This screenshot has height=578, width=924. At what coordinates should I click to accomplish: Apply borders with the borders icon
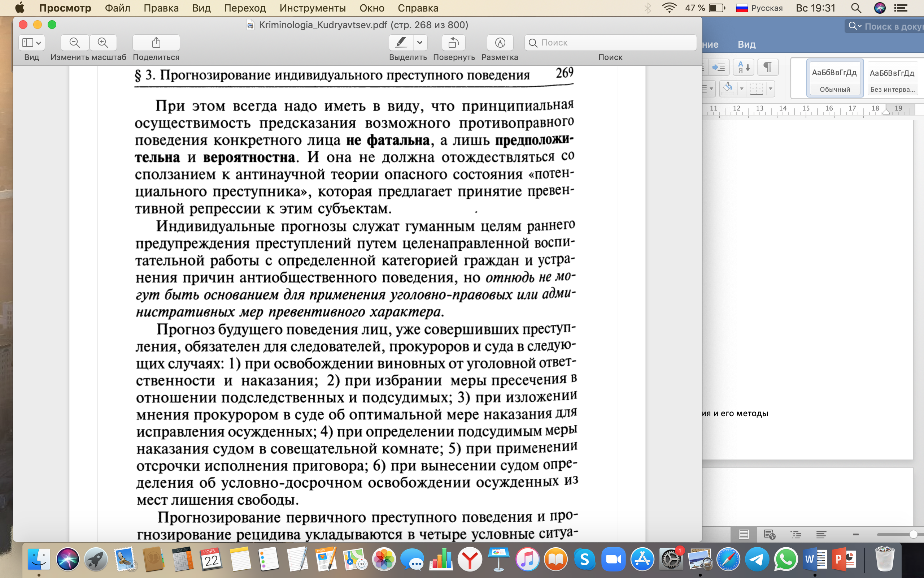pyautogui.click(x=757, y=89)
